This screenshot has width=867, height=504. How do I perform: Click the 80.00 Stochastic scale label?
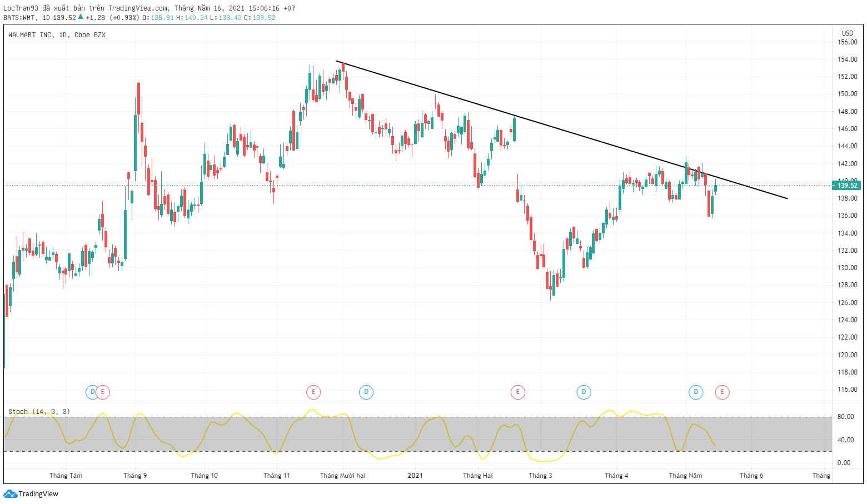pyautogui.click(x=846, y=417)
